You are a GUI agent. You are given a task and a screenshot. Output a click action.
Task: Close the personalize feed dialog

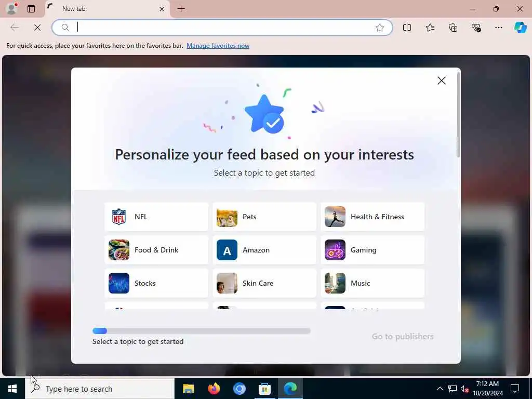pos(442,81)
